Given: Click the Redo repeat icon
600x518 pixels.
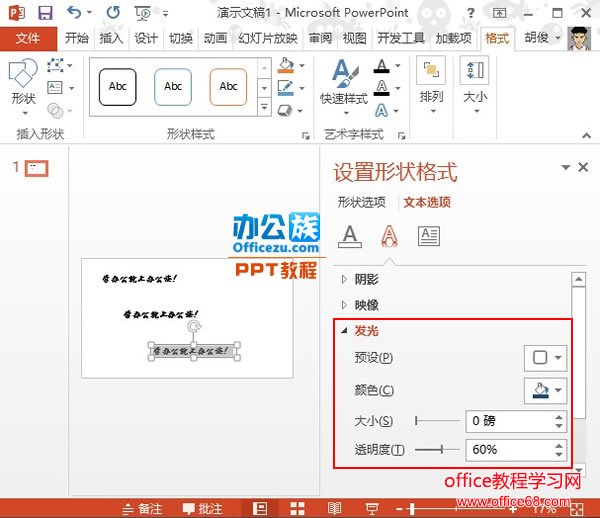Looking at the screenshot, I should click(x=113, y=13).
